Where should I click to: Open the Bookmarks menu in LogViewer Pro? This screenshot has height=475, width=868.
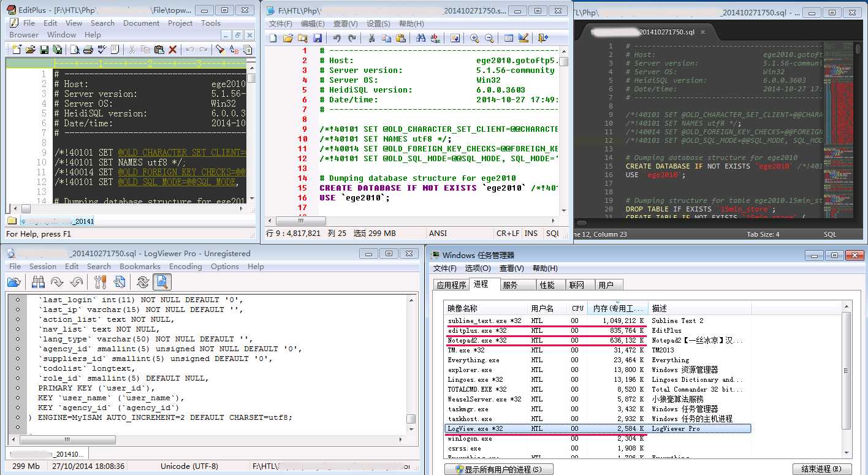(x=140, y=266)
